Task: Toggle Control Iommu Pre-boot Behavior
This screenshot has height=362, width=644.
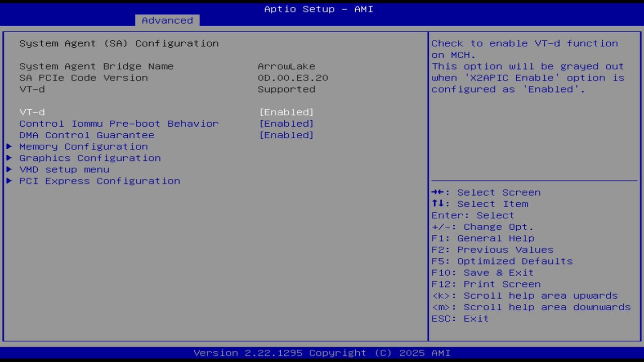Action: click(x=287, y=123)
